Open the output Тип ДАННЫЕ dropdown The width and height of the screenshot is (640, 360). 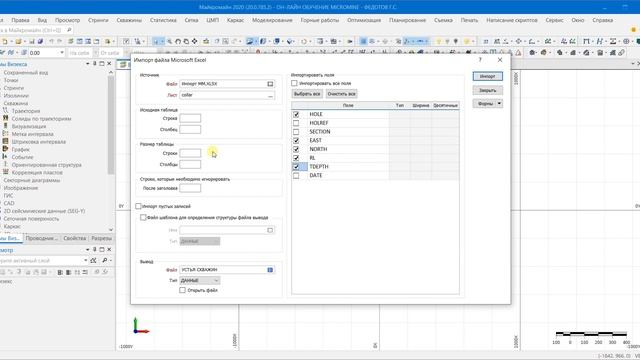200,280
